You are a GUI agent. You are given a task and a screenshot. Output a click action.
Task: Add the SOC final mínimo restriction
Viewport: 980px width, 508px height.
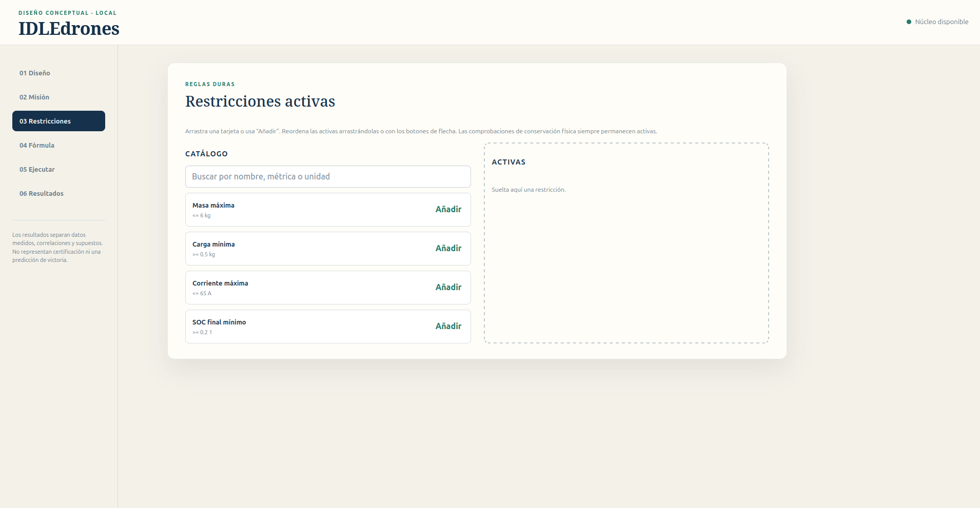pos(448,326)
